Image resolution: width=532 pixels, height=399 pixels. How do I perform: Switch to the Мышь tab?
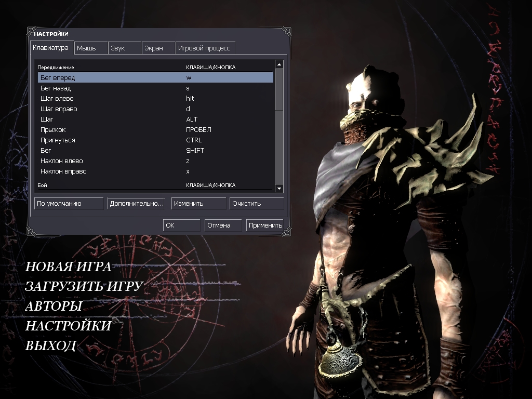pos(90,48)
